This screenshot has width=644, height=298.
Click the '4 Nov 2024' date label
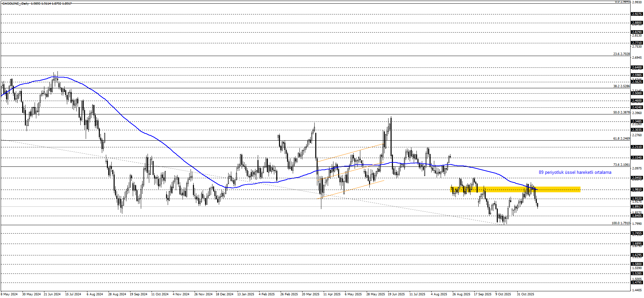[x=181, y=294]
